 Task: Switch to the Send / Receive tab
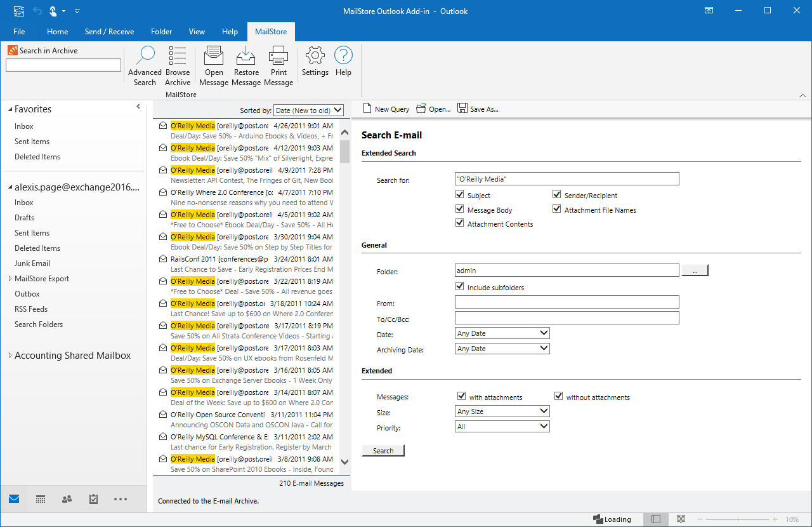pyautogui.click(x=109, y=32)
